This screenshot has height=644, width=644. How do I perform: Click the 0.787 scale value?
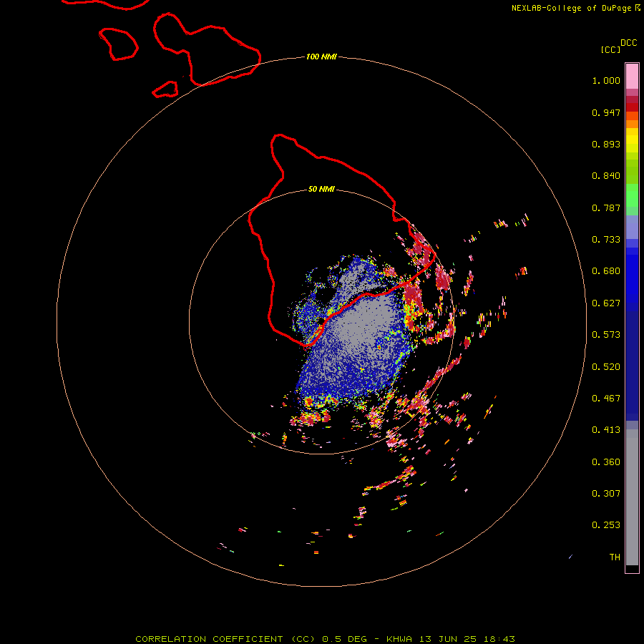click(606, 208)
